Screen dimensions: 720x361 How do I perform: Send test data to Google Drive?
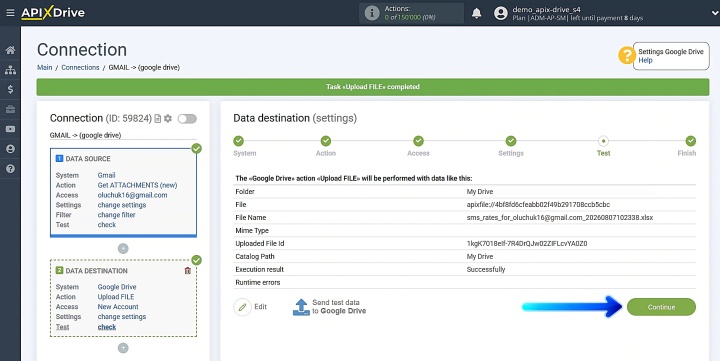329,307
